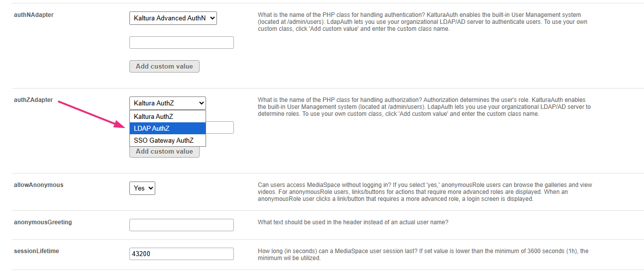Click the authZAdapter custom value field
Viewport: 644px width, 273px height.
(x=219, y=128)
